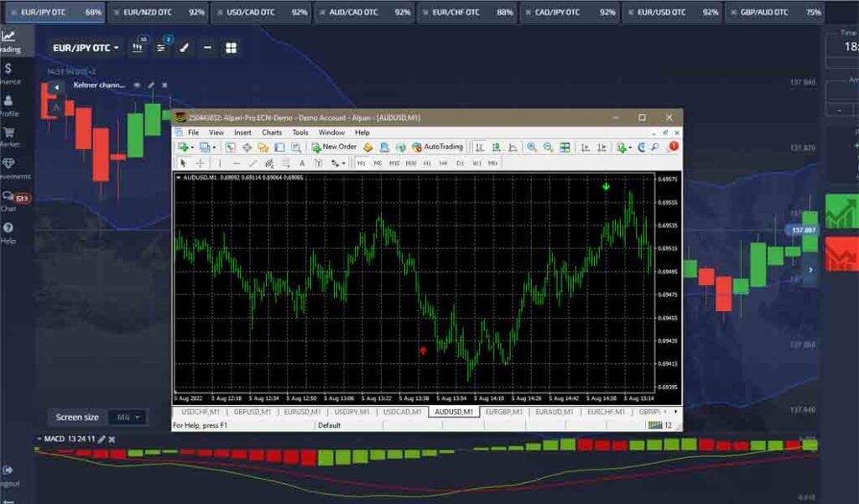This screenshot has height=504, width=859.
Task: Select M1 timeframe in MetaTrader
Action: pos(362,164)
